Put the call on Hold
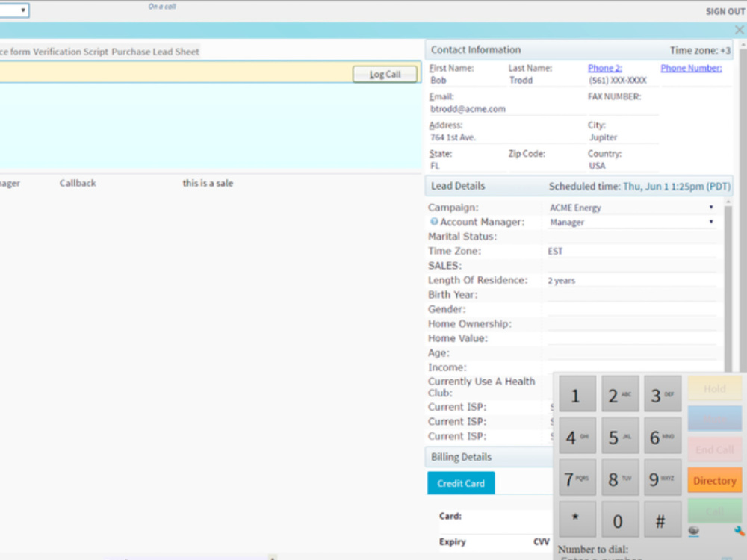Viewport: 747px width, 560px height. pyautogui.click(x=715, y=388)
